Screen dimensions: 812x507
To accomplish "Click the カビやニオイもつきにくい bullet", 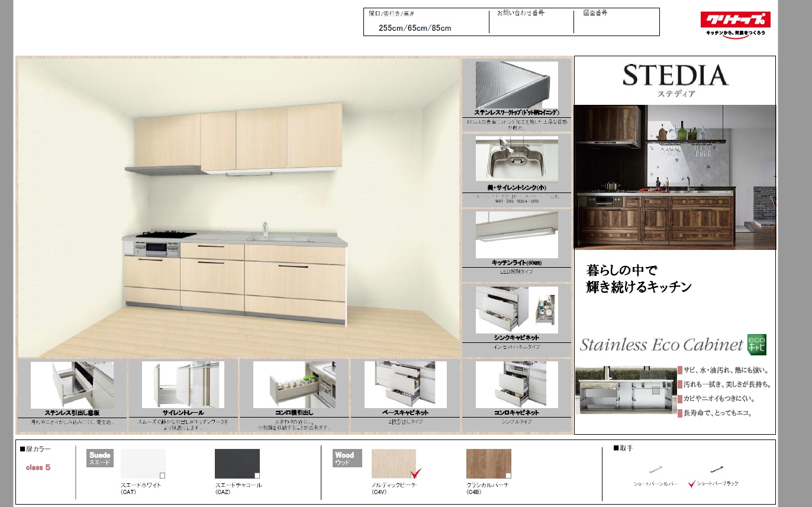I will pos(721,399).
